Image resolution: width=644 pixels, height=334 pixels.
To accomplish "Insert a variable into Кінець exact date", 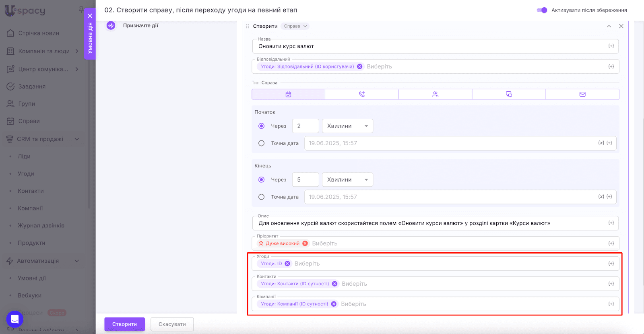I will coord(609,196).
